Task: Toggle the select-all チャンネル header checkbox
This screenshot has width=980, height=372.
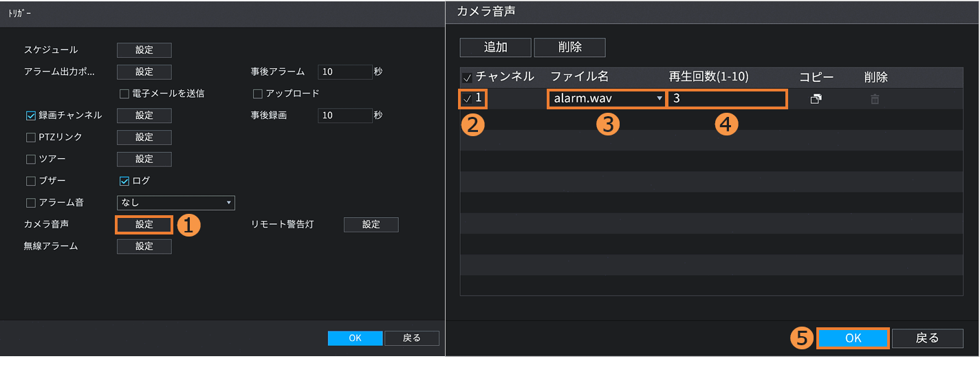Action: point(468,78)
